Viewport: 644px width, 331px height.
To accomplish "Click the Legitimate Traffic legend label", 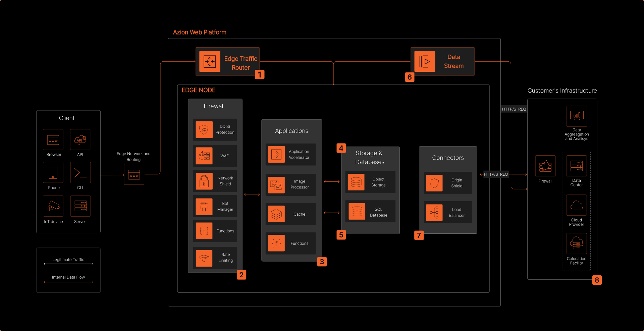I will [x=68, y=260].
